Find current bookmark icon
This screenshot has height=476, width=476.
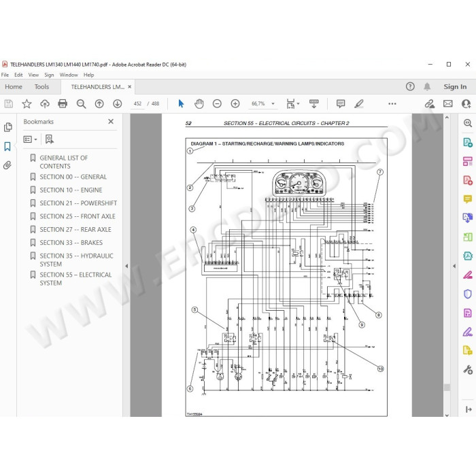point(49,139)
